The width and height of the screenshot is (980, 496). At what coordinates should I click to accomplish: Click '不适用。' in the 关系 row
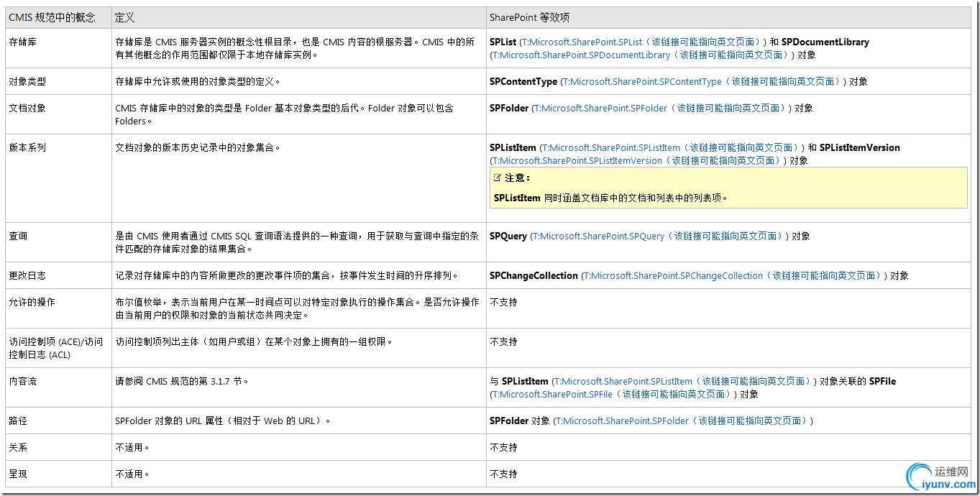133,448
